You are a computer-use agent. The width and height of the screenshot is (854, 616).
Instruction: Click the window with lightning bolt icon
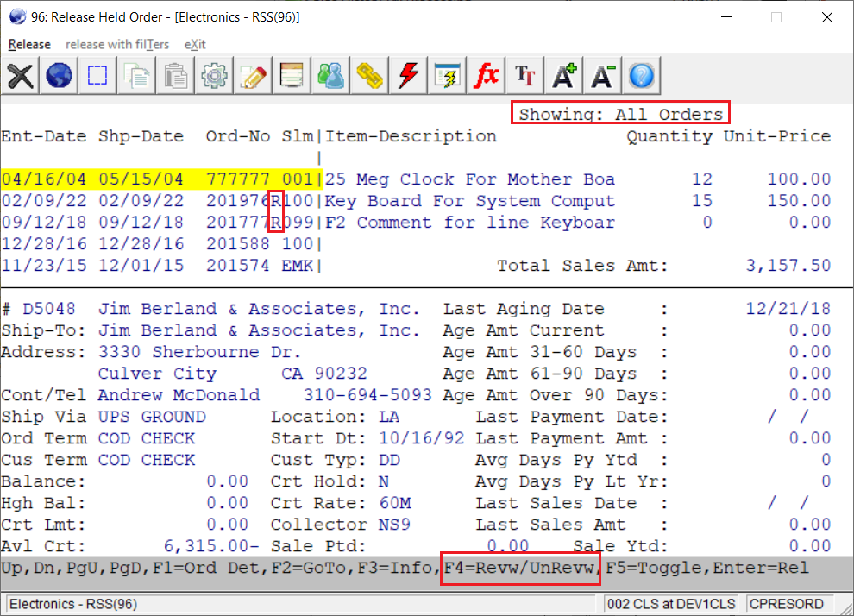447,75
